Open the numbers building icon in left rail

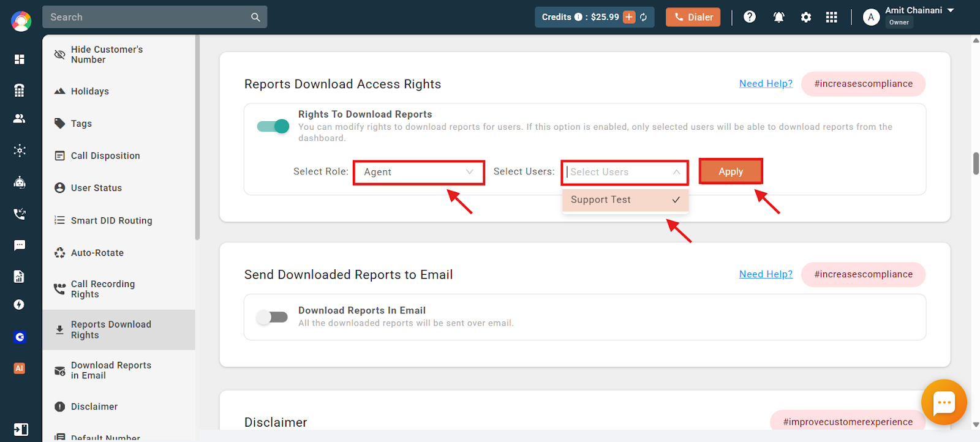tap(20, 90)
